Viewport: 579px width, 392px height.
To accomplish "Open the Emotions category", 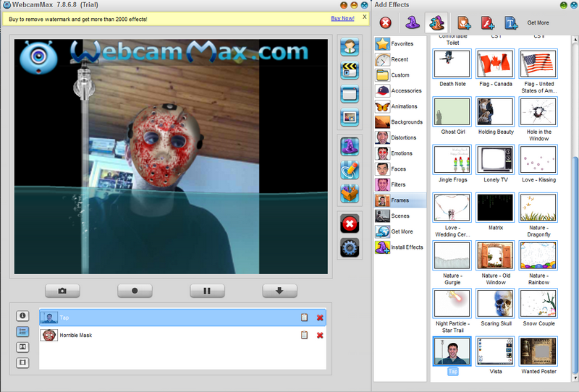I will [x=400, y=153].
